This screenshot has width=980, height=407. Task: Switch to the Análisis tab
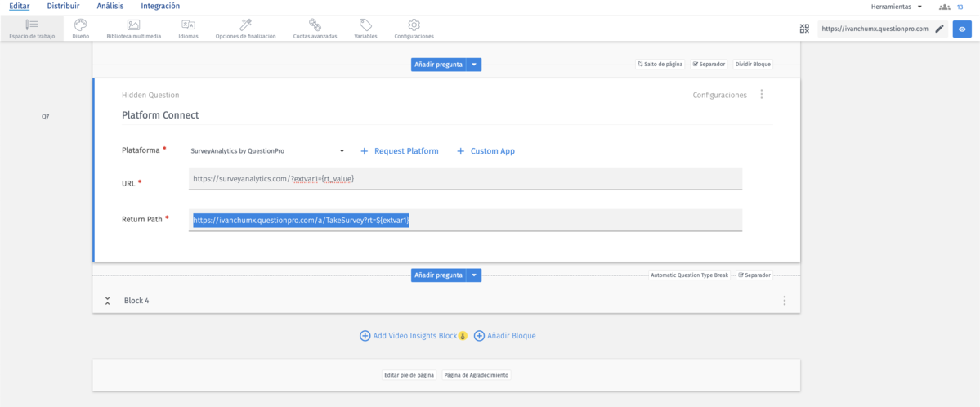(110, 7)
